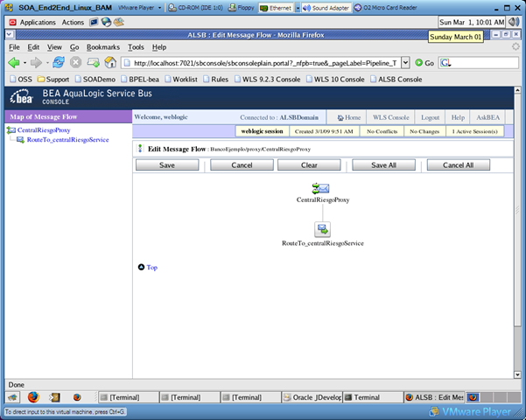Open the Firefox window menu arrow
The height and width of the screenshot is (420, 526).
[9, 34]
